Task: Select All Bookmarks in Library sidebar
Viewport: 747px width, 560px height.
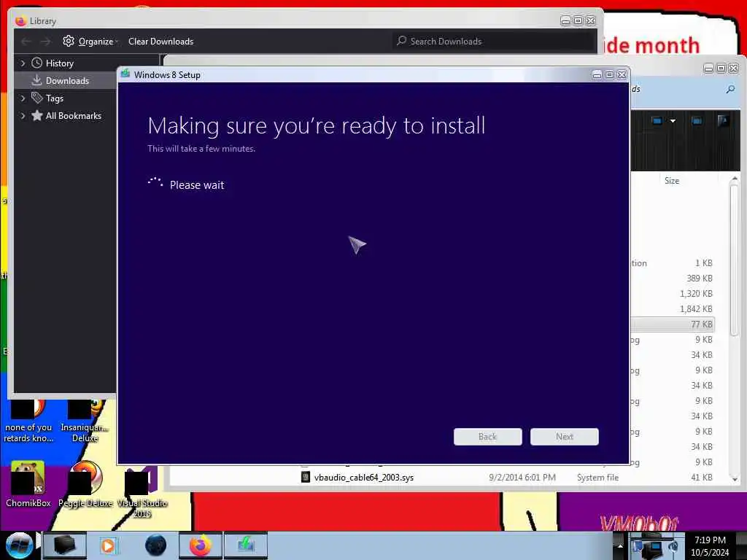Action: click(x=74, y=116)
